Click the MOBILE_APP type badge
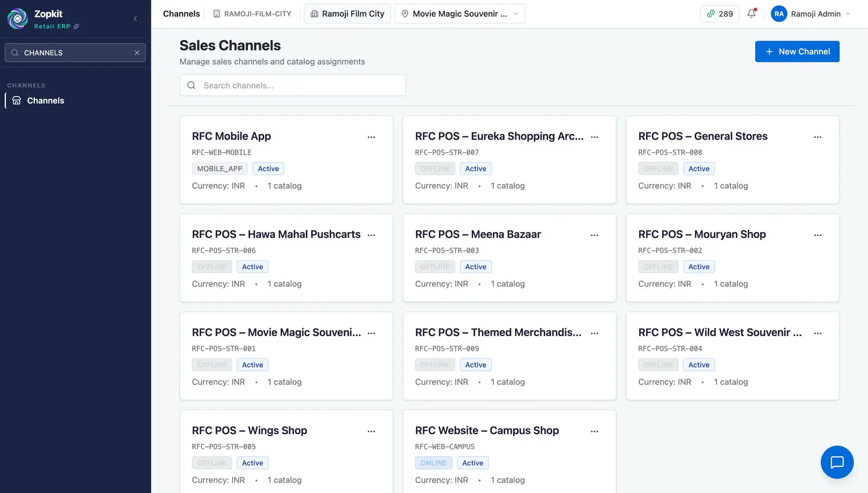Viewport: 868px width, 493px height. (x=220, y=169)
